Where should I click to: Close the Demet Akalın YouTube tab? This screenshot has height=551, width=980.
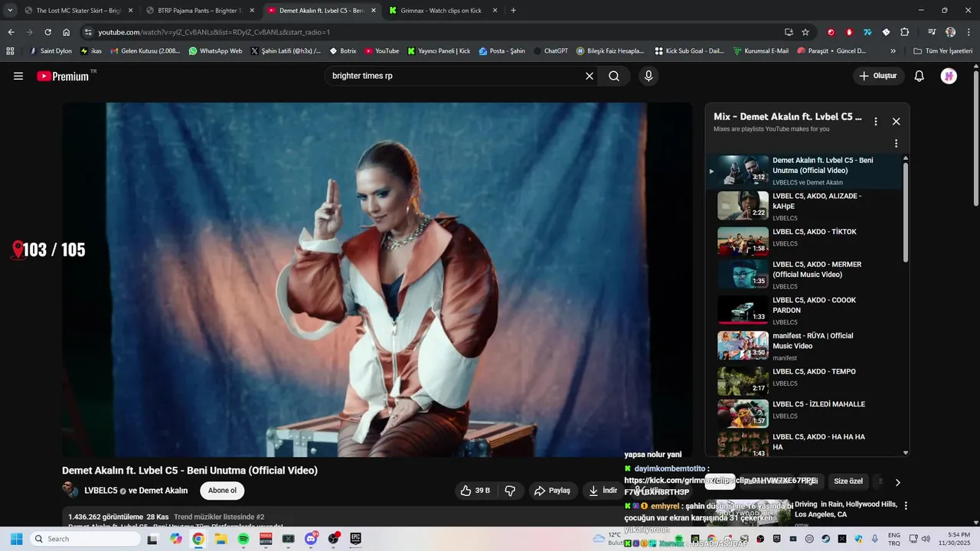click(374, 11)
